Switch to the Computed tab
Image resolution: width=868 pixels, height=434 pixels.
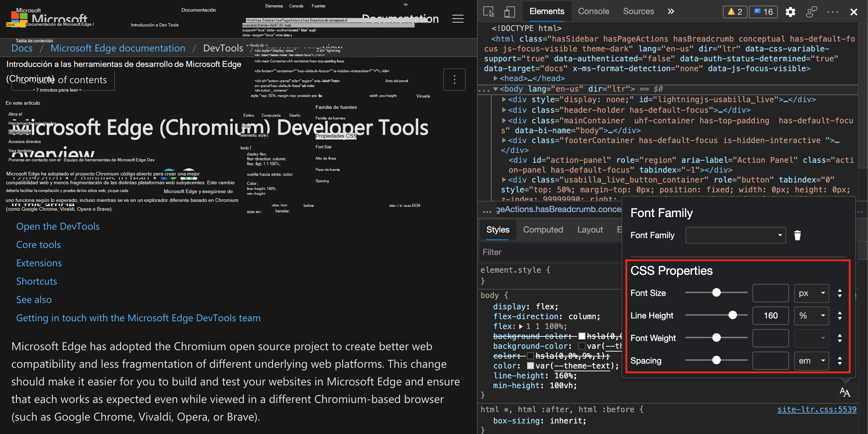pyautogui.click(x=543, y=230)
